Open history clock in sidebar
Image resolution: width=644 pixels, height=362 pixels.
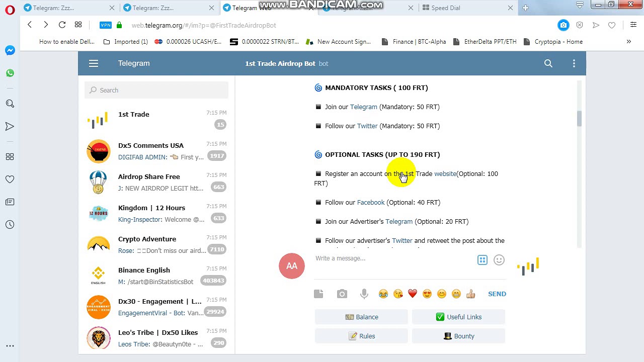pyautogui.click(x=10, y=225)
